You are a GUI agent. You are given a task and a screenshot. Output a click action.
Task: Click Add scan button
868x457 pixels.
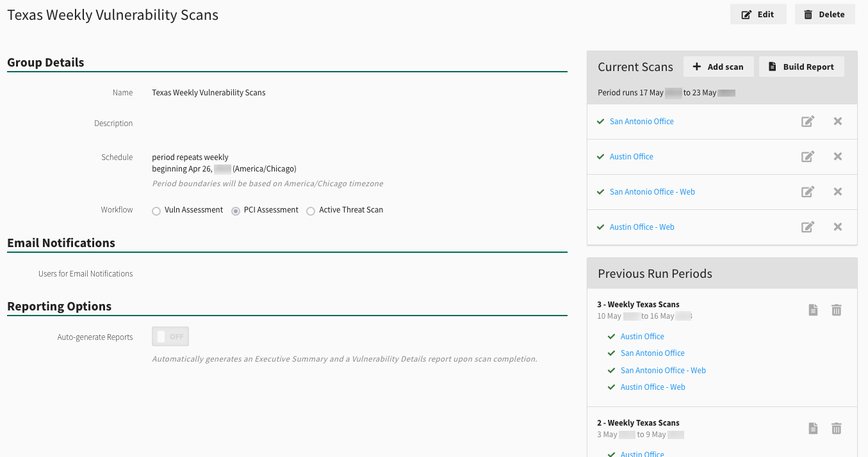[718, 67]
